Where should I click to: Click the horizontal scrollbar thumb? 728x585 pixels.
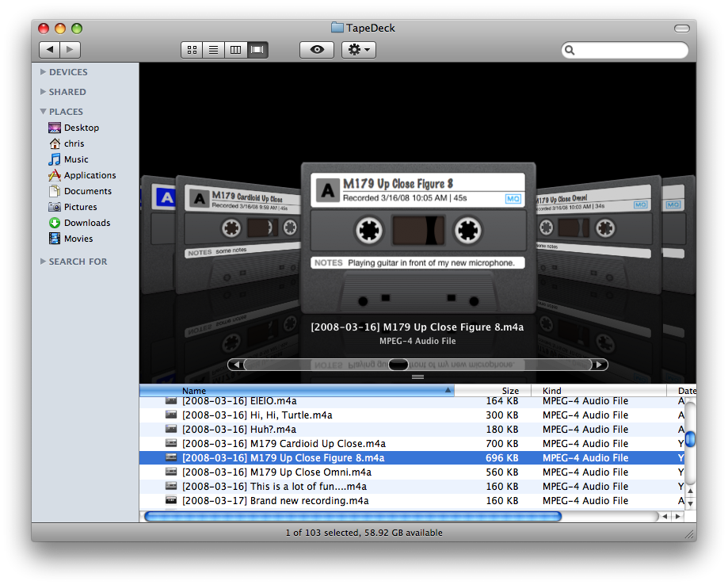(x=353, y=516)
